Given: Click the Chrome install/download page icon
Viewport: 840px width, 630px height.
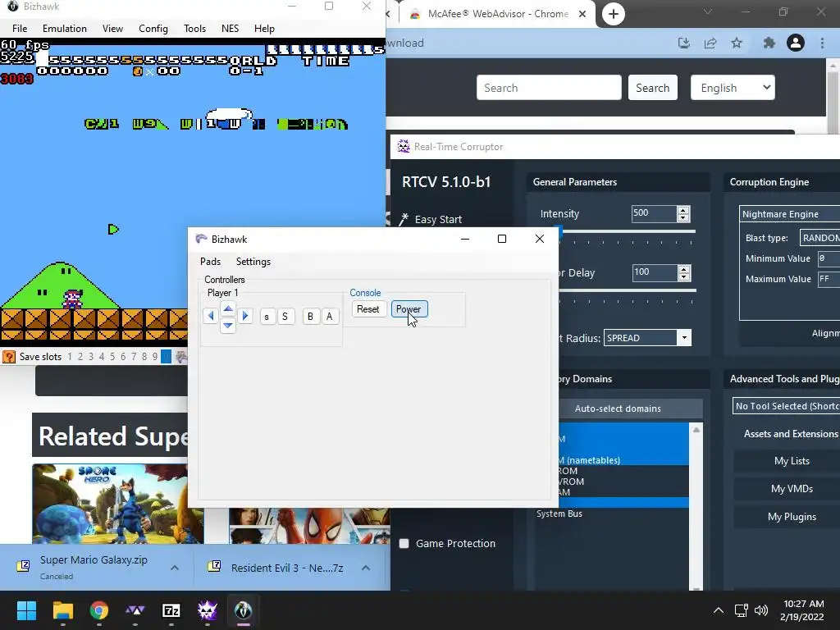Looking at the screenshot, I should 684,43.
